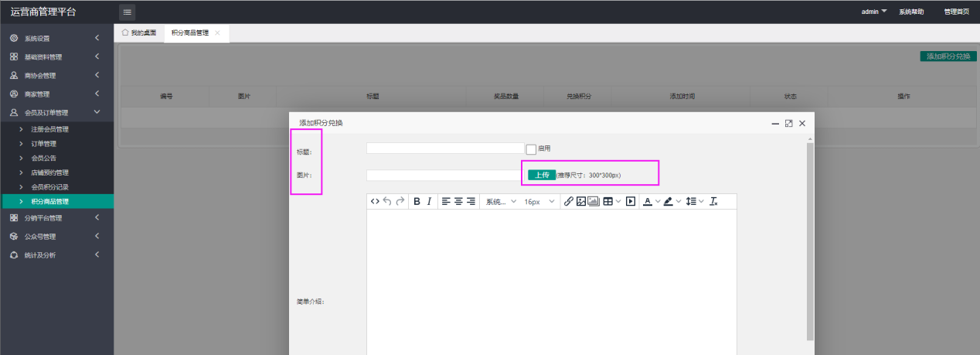Toggle bold formatting in the editor

[x=417, y=201]
